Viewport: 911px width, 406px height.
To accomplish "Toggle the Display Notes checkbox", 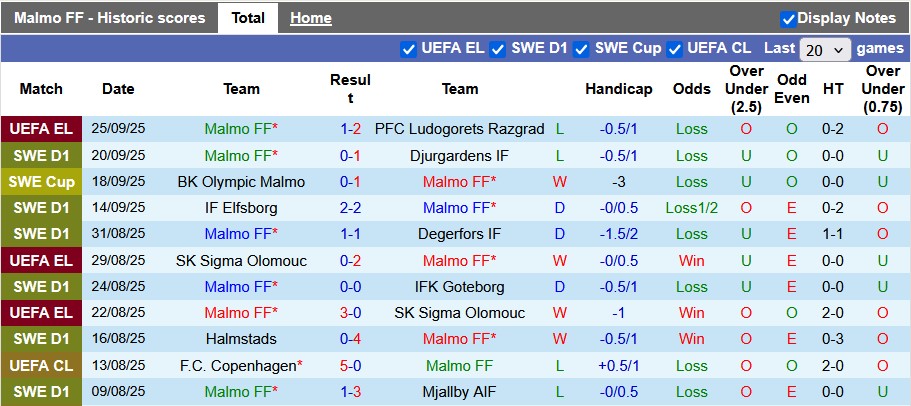I will [x=788, y=19].
